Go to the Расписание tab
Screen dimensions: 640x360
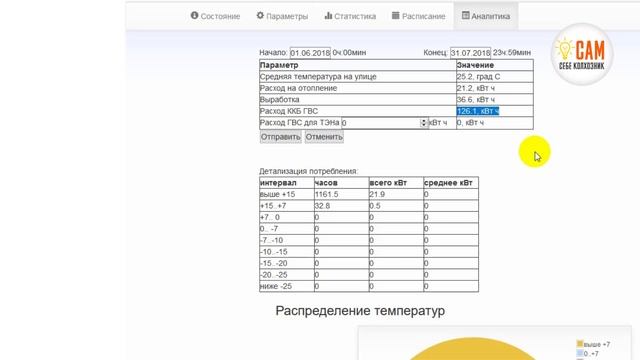(418, 16)
